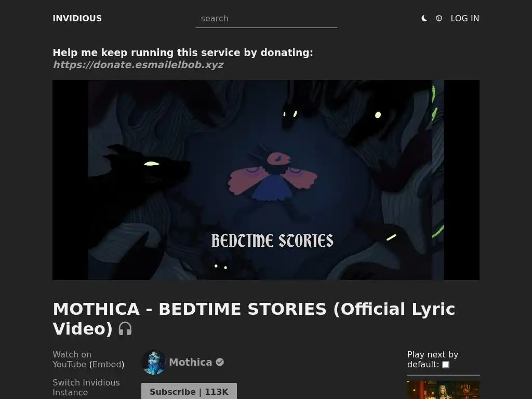532x399 pixels.
Task: Open the YouTube Embed link
Action: tap(107, 364)
